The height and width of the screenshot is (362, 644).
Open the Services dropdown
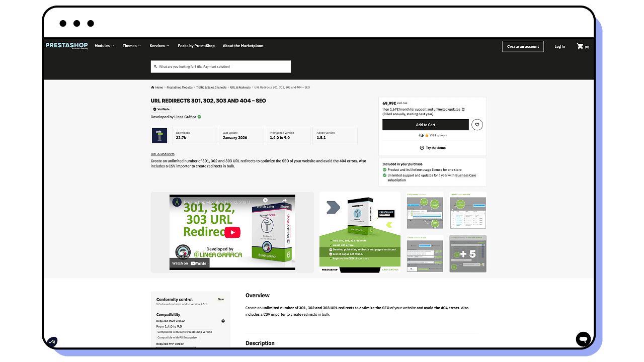[158, 46]
